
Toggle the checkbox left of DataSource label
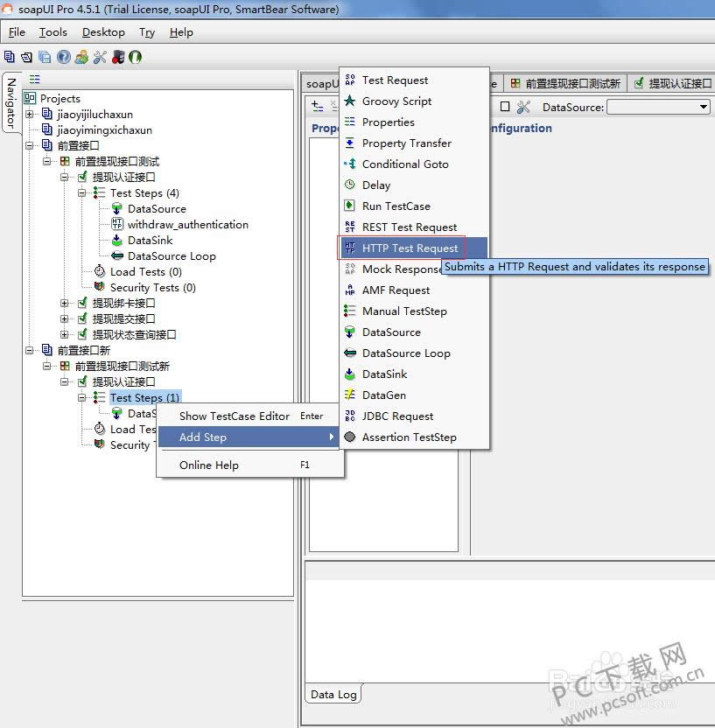click(x=505, y=107)
